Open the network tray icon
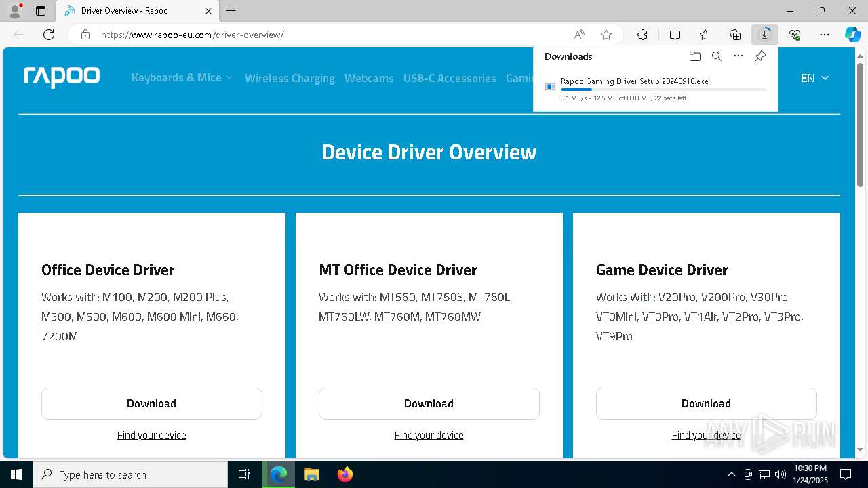Viewport: 868px width, 488px height. (x=764, y=474)
